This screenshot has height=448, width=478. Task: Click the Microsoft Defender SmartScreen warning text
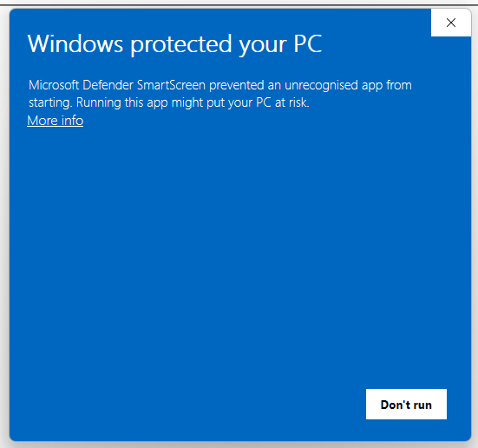point(220,94)
